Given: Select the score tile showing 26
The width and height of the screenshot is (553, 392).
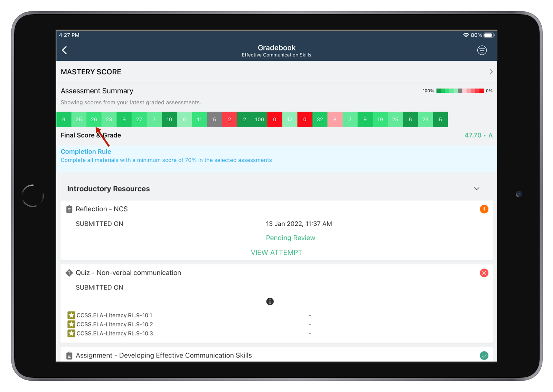Looking at the screenshot, I should (94, 120).
